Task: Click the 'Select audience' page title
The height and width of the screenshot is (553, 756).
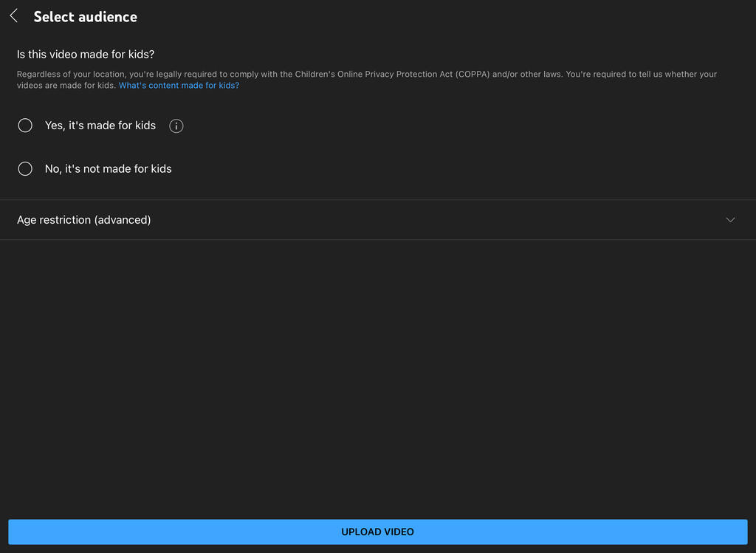Action: coord(86,16)
